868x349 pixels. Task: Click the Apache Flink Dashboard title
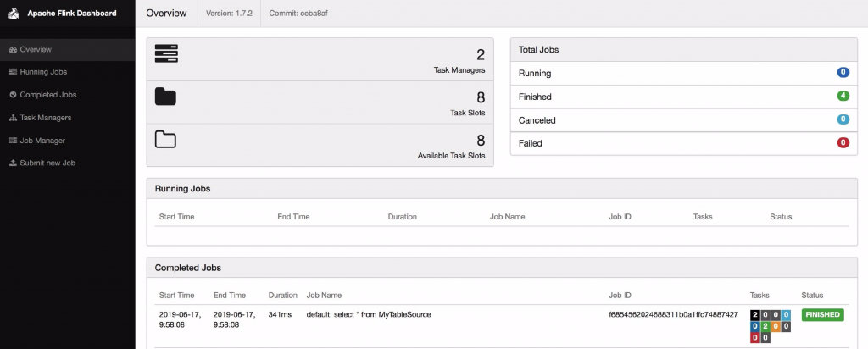pyautogui.click(x=72, y=14)
